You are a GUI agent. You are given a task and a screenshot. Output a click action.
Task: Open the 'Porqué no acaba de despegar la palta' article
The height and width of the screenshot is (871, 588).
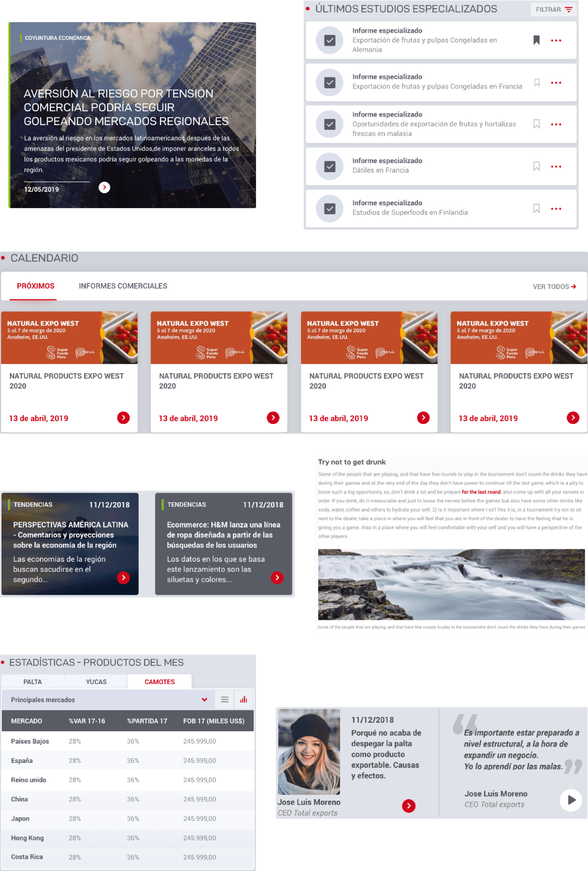(x=386, y=754)
